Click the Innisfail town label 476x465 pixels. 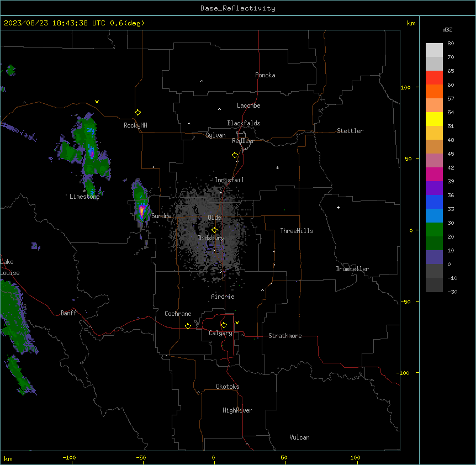[x=229, y=180]
